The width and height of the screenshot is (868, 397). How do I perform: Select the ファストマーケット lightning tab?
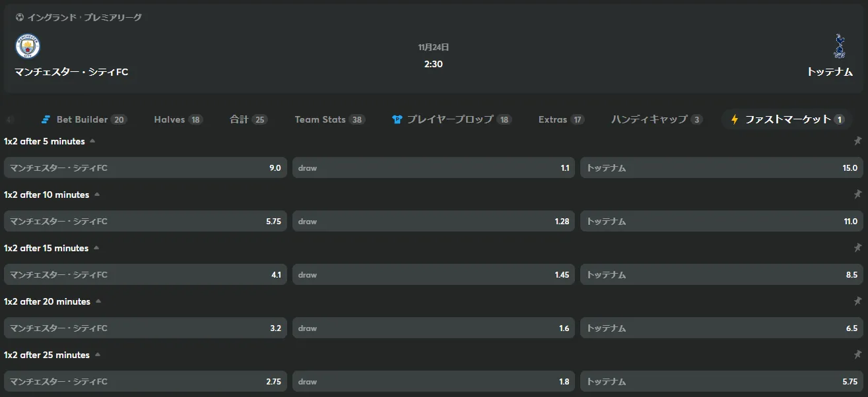787,119
